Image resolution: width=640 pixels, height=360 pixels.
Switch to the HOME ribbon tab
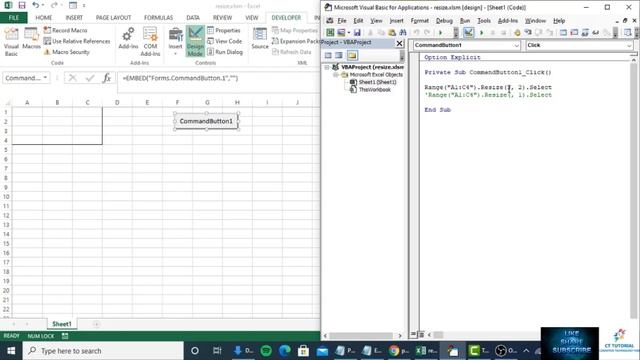[44, 18]
